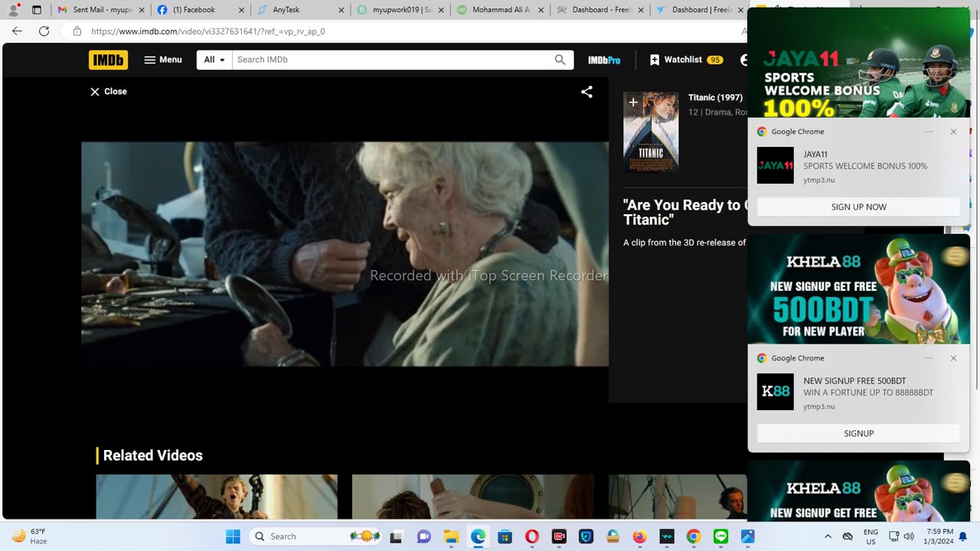The height and width of the screenshot is (551, 980).
Task: Open the browser profile avatar
Action: click(13, 10)
